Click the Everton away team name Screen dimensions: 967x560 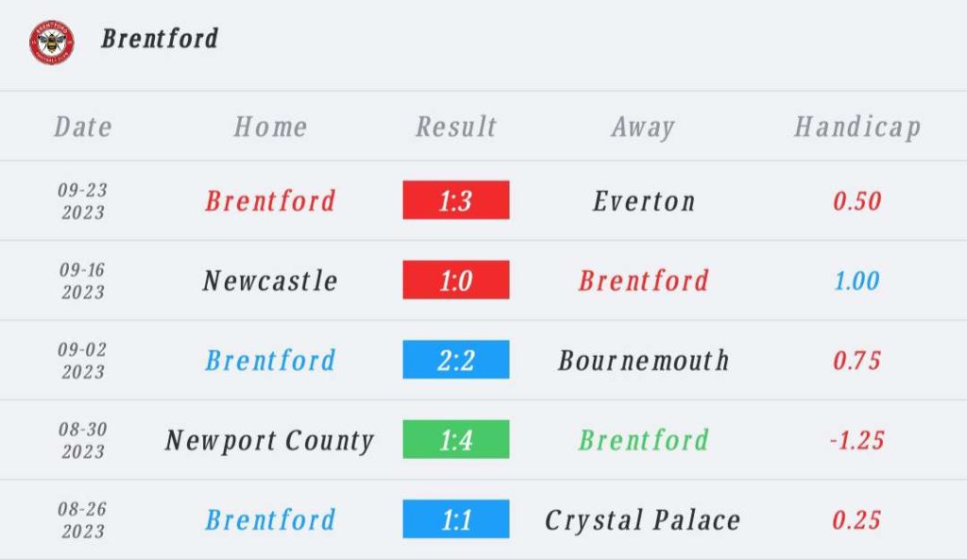click(644, 200)
